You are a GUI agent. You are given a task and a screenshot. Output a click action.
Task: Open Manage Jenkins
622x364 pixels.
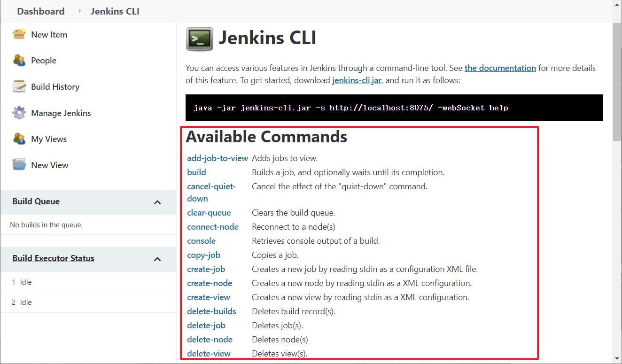[61, 113]
